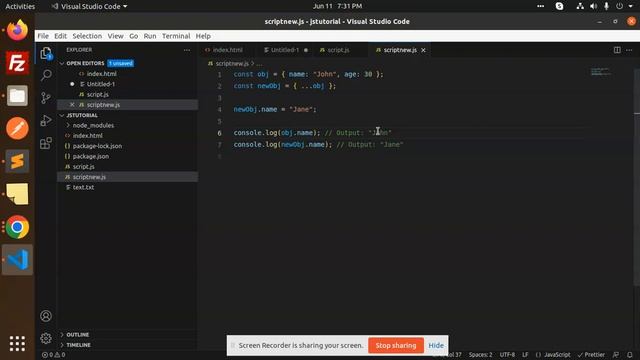Viewport: 640px width, 360px height.
Task: Open the Source Control view
Action: 46,98
